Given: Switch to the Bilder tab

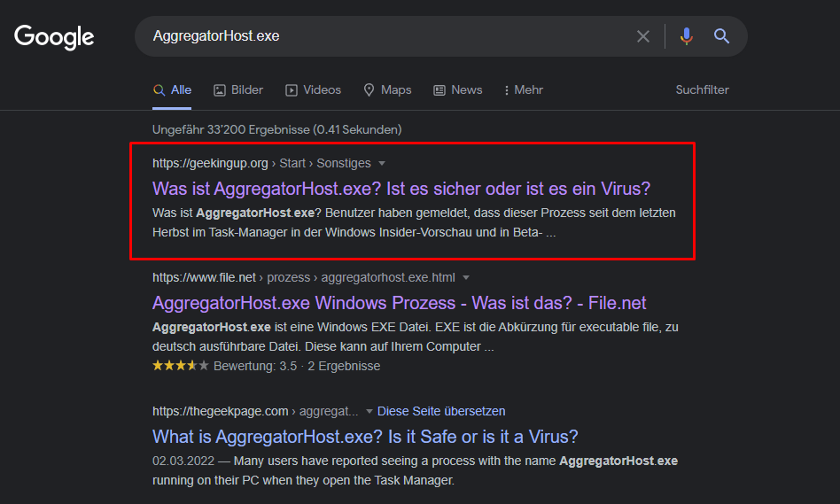Looking at the screenshot, I should point(238,90).
